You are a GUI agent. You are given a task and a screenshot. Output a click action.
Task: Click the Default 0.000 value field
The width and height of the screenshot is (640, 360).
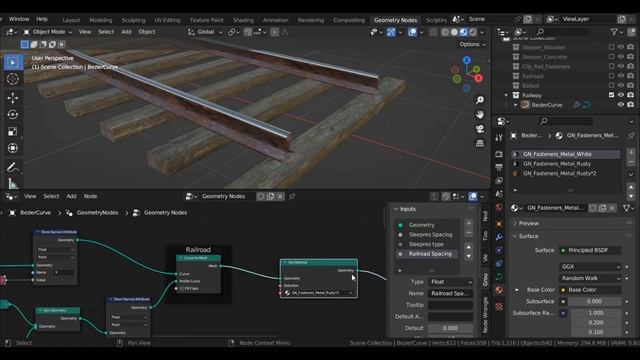click(x=451, y=328)
